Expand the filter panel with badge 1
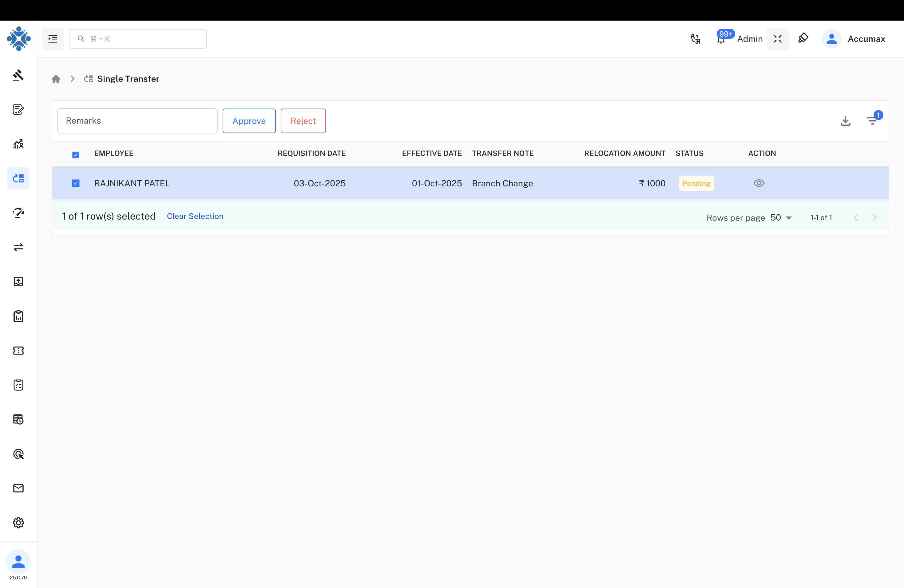This screenshot has height=588, width=904. pos(872,121)
